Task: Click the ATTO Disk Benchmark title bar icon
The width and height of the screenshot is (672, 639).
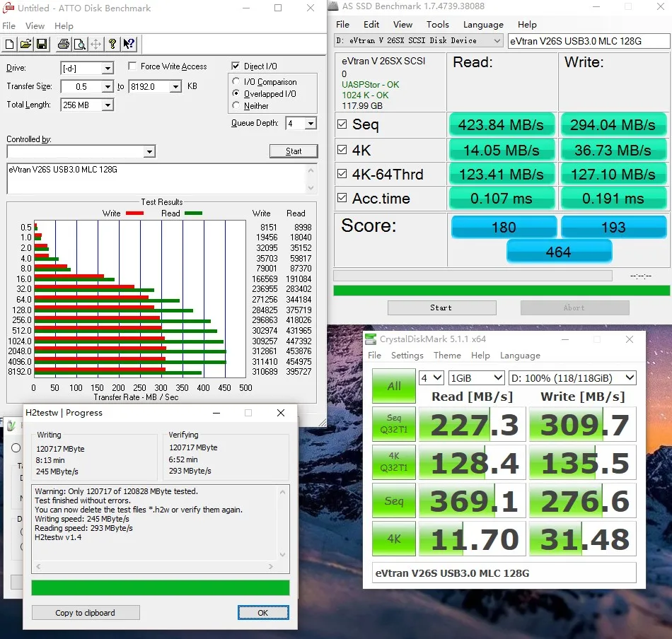Action: [8, 8]
